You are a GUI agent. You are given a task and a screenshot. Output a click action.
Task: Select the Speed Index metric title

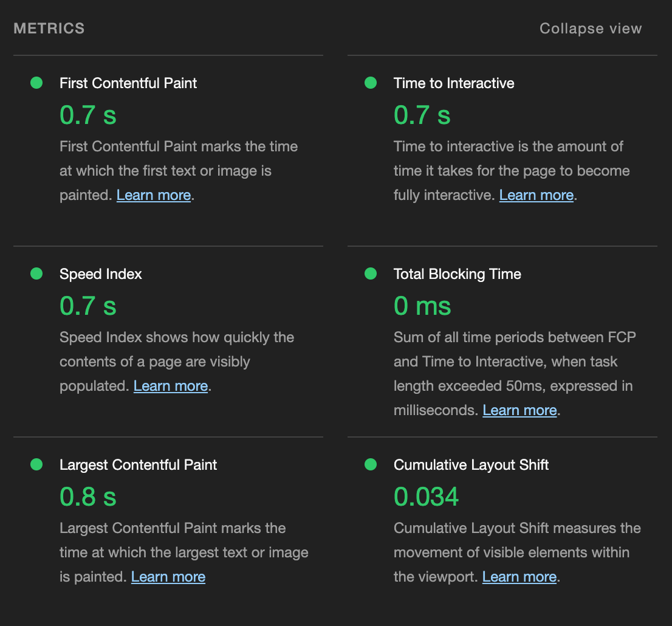pyautogui.click(x=100, y=273)
